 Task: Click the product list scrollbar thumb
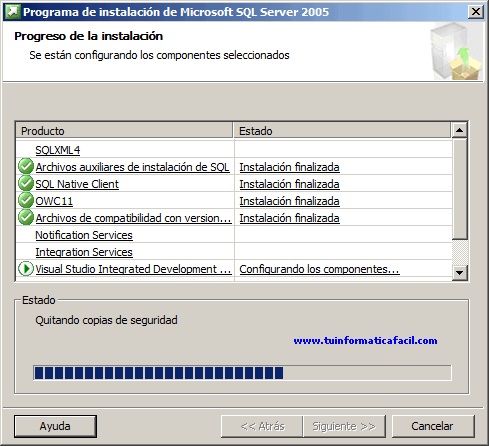click(459, 189)
